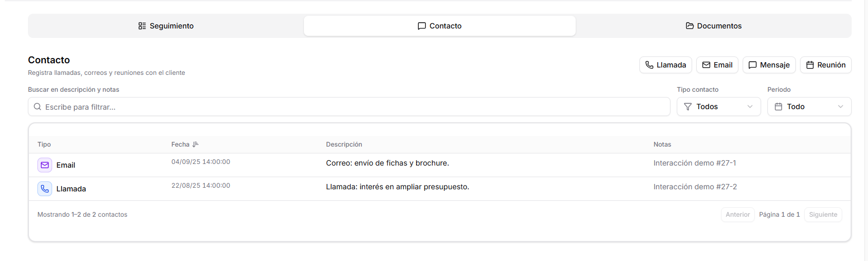Viewport: 868px width, 261px height.
Task: Click the calendar icon in Periodo
Action: tap(778, 107)
